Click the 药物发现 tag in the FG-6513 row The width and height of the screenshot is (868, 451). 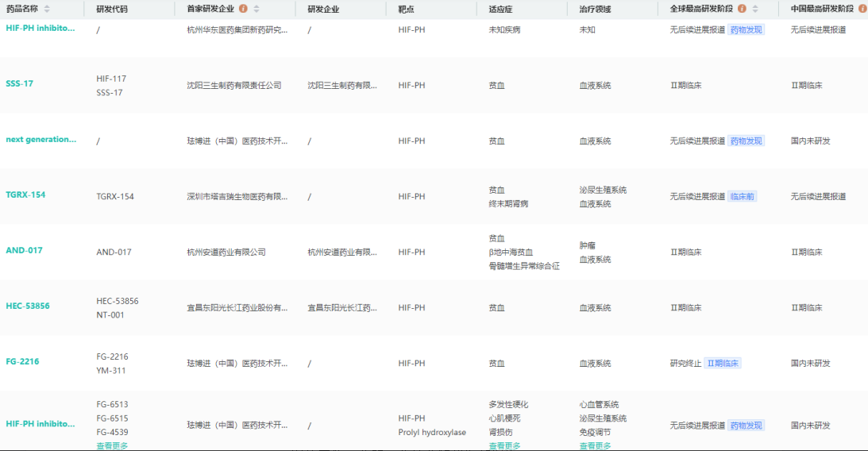pyautogui.click(x=746, y=426)
